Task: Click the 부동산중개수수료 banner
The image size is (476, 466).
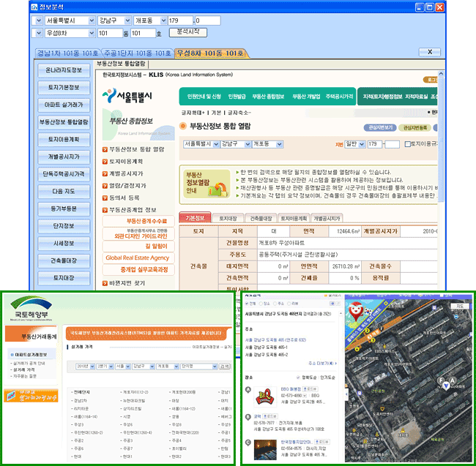Action: [138, 221]
